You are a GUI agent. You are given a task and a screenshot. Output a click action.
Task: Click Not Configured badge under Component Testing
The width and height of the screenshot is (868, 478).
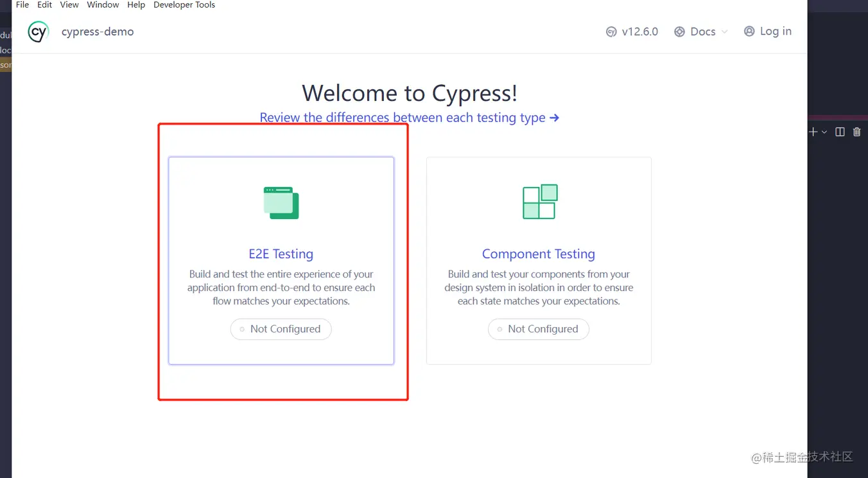539,329
